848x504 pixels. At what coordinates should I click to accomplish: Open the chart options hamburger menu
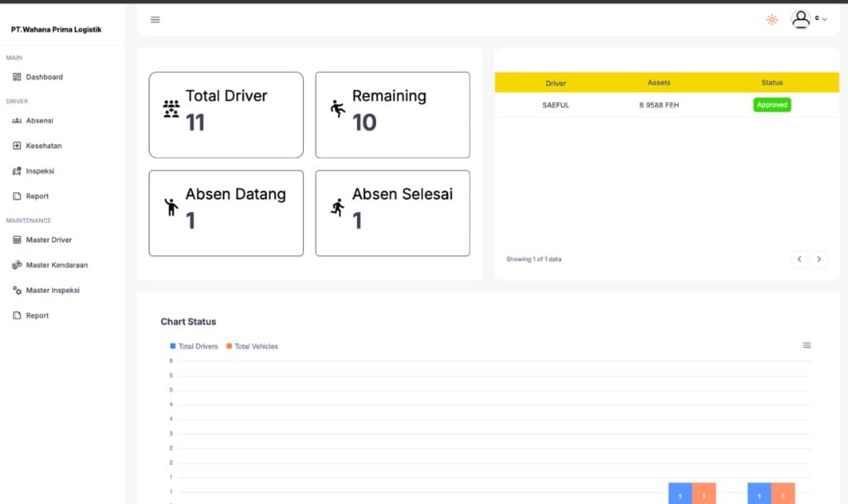(x=807, y=346)
